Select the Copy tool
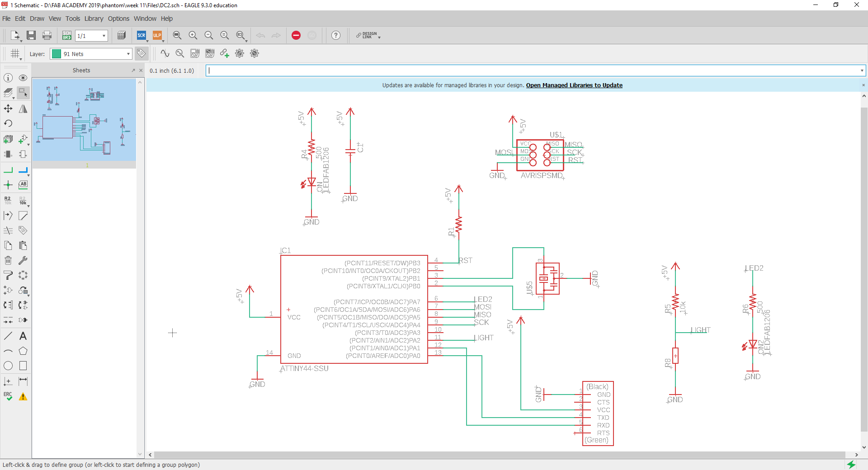This screenshot has height=470, width=868. (8, 245)
